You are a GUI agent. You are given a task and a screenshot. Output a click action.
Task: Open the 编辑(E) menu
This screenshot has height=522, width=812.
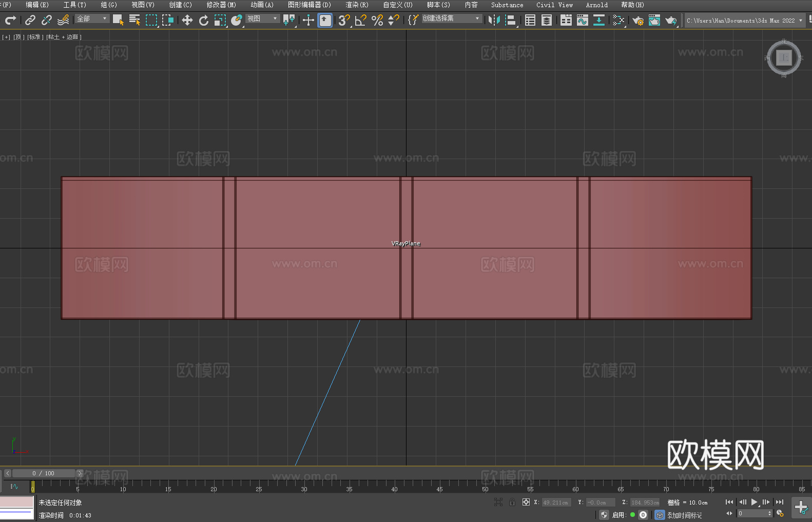pos(37,5)
